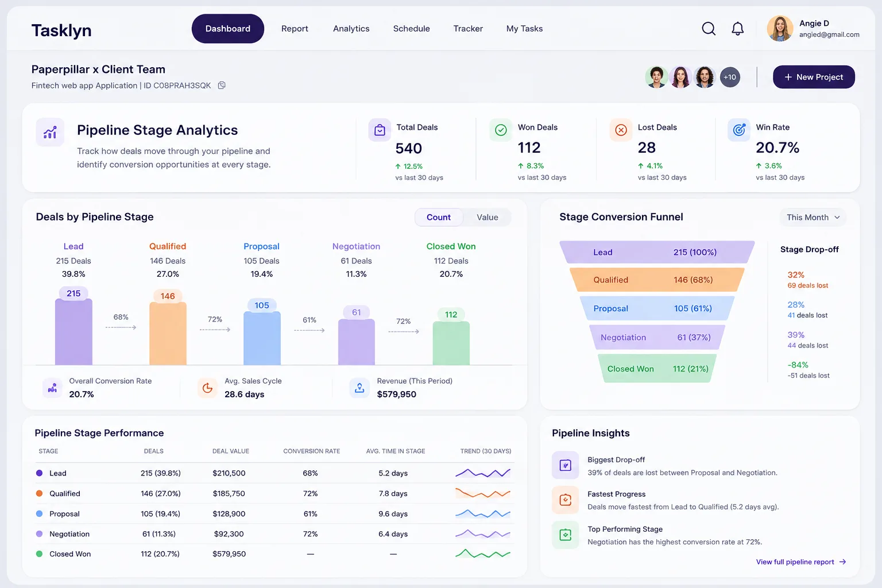Show the +10 more members badge
Viewport: 882px width, 588px height.
pos(730,77)
